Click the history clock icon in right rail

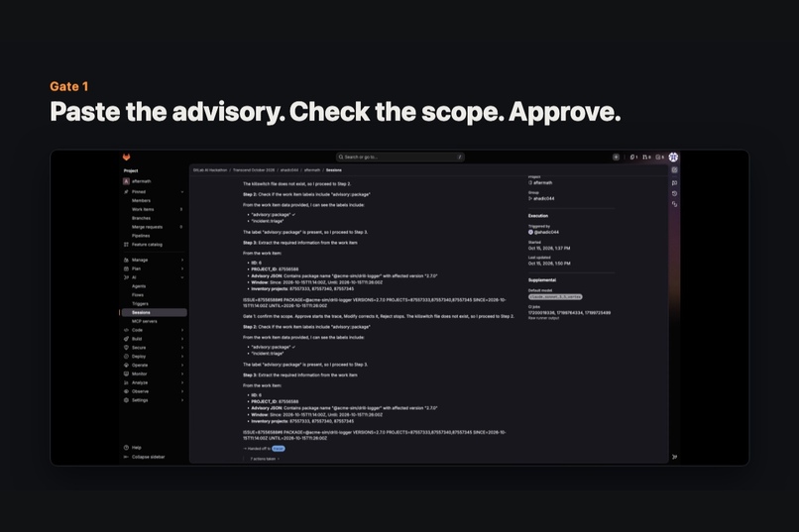674,193
